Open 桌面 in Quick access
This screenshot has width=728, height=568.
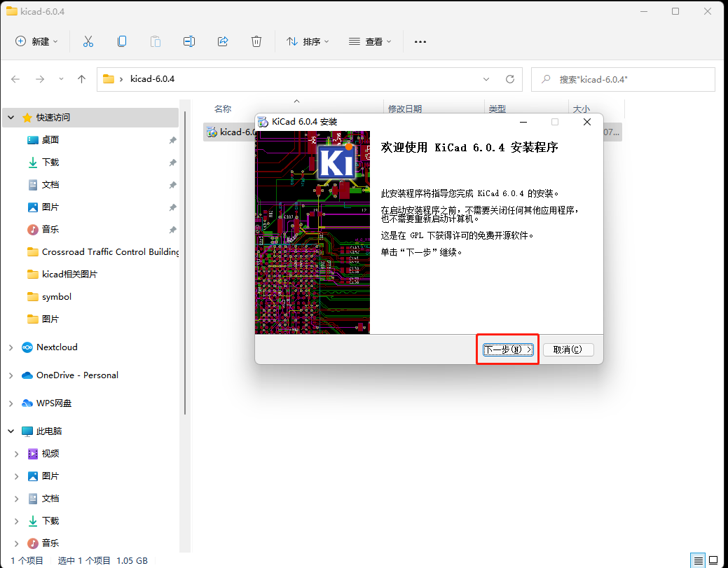[x=50, y=139]
